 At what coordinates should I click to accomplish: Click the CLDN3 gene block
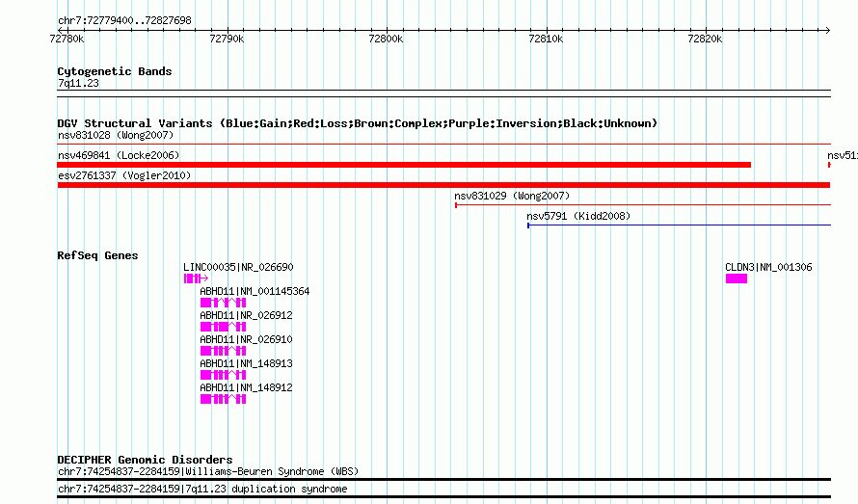pos(737,279)
